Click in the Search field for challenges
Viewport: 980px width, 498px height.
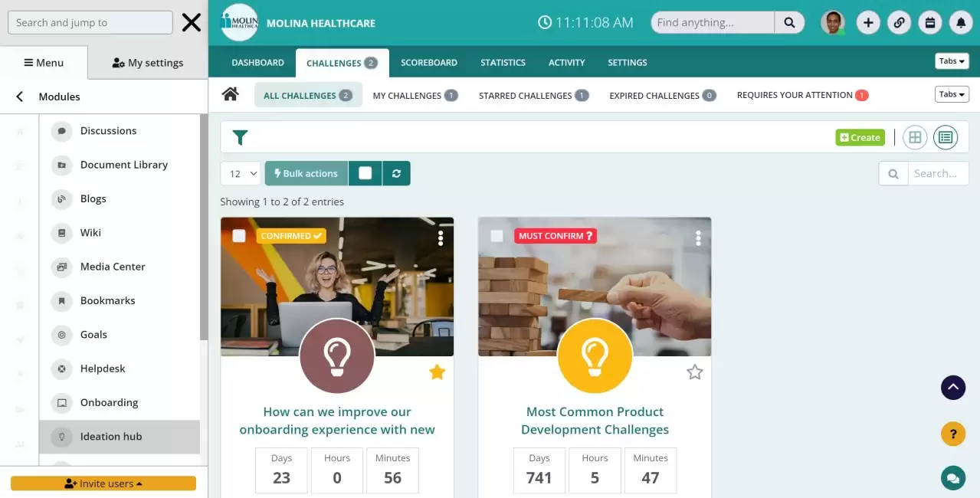pyautogui.click(x=938, y=173)
